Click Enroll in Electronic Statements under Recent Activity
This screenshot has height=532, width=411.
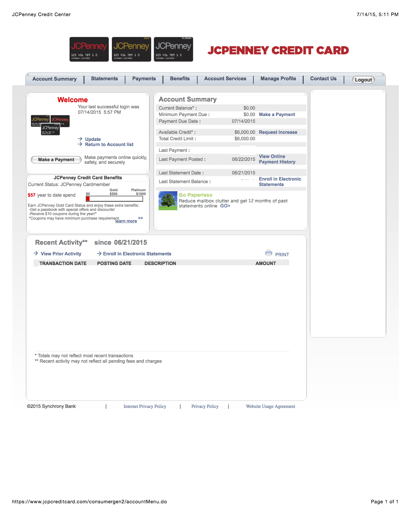click(137, 254)
